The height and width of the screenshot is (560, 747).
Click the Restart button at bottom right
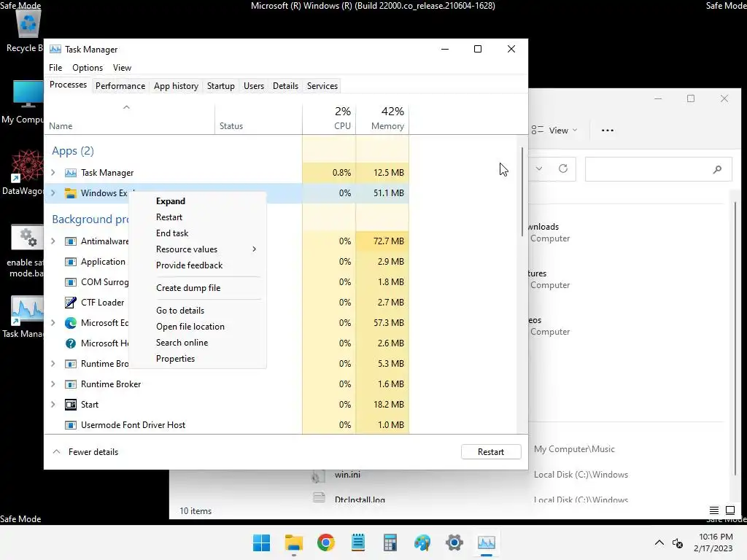pos(491,451)
